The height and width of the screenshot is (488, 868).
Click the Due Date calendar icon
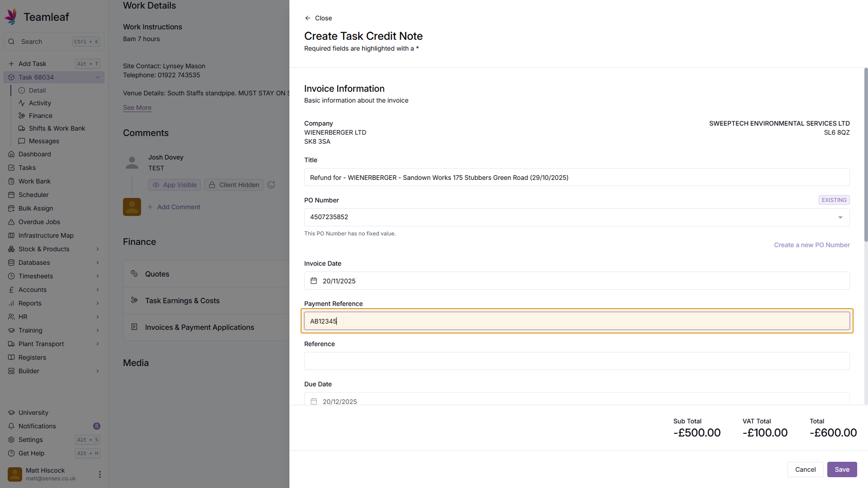click(314, 401)
